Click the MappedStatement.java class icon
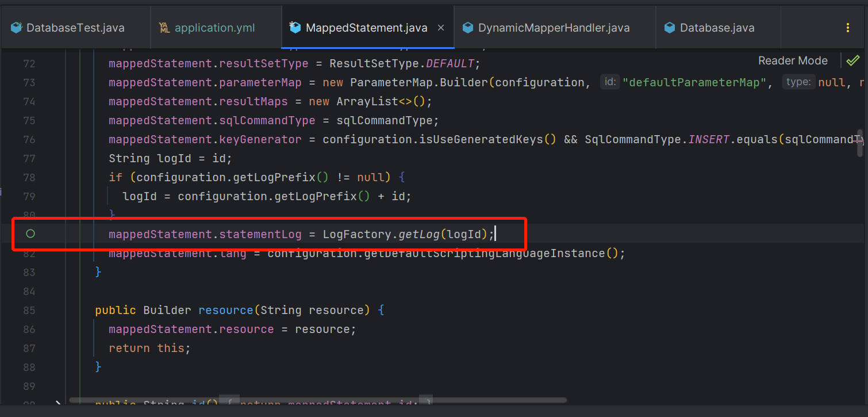 pyautogui.click(x=295, y=28)
